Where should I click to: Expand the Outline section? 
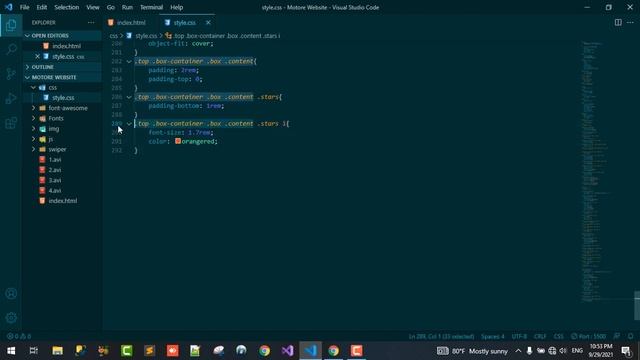point(62,67)
